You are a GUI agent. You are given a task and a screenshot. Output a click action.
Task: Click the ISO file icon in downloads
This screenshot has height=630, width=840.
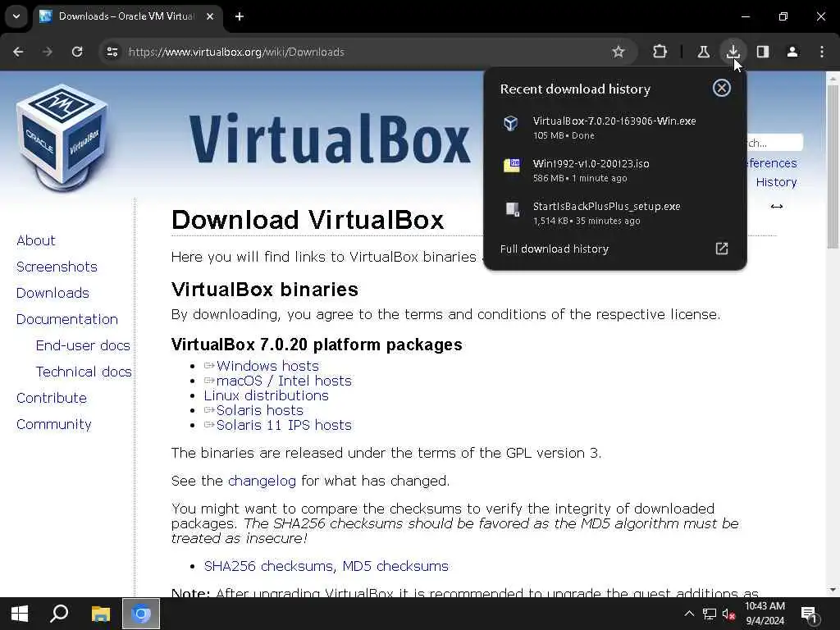[x=512, y=166]
